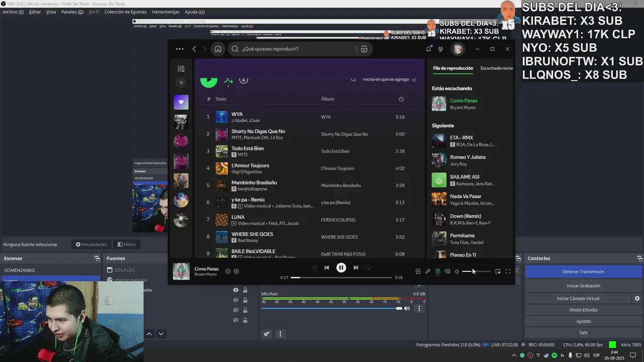Toggle shuffle in the Spotify player bar
644x362 pixels.
point(314,268)
